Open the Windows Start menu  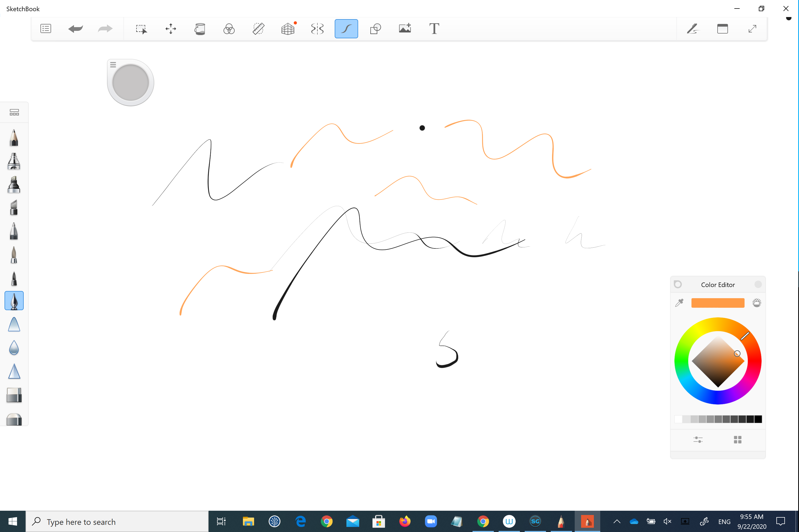13,521
